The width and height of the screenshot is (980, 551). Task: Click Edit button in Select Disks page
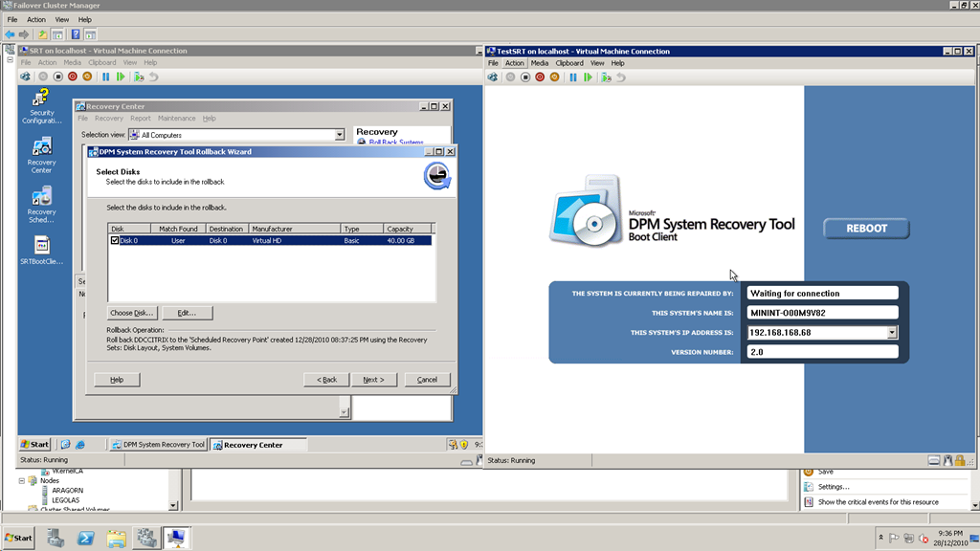(187, 313)
